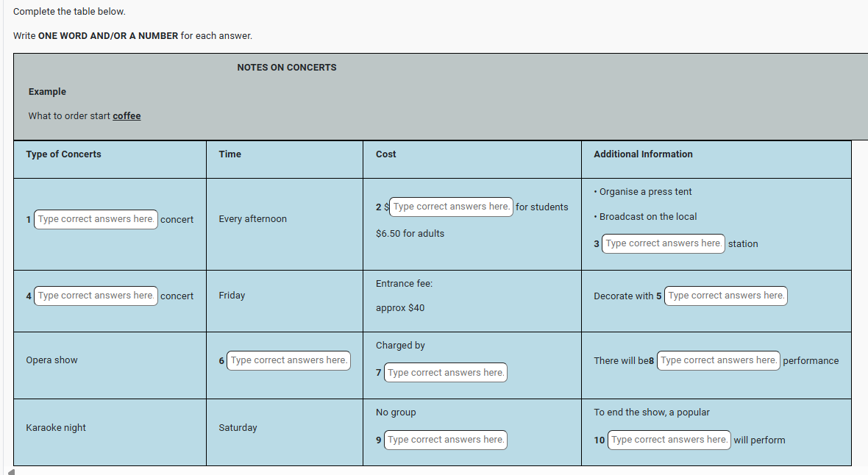This screenshot has height=475, width=868.
Task: Focus answer field 4 in the Friday row
Action: point(96,296)
